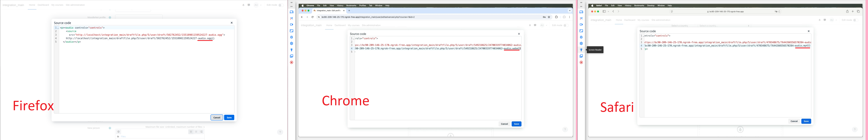
Task: Click the accessibility figure icon left of Chrome
Action: (x=291, y=50)
